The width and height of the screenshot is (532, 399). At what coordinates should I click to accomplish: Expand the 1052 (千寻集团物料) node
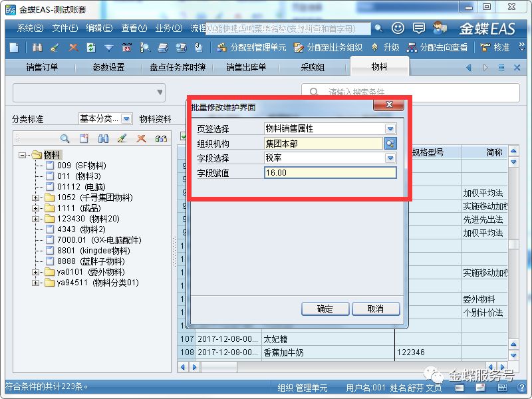point(35,198)
